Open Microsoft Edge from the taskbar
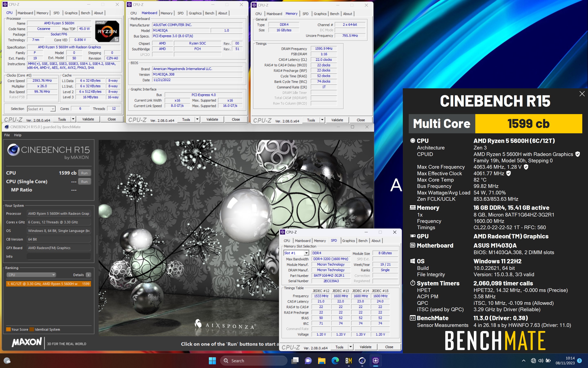 335,360
